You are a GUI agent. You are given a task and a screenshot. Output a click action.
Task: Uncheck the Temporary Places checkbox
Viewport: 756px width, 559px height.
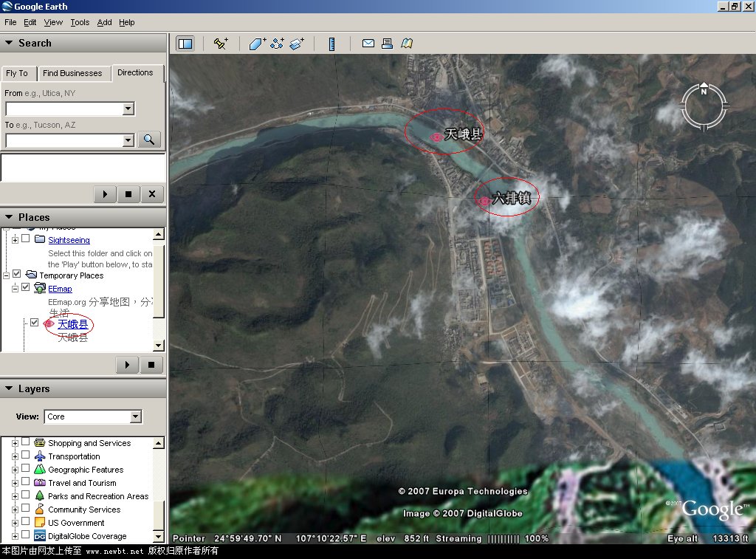[17, 274]
